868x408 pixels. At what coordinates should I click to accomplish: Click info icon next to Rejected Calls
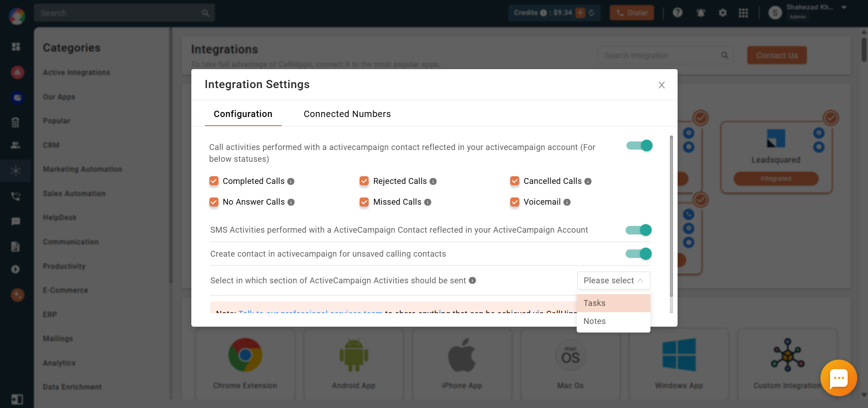(433, 181)
